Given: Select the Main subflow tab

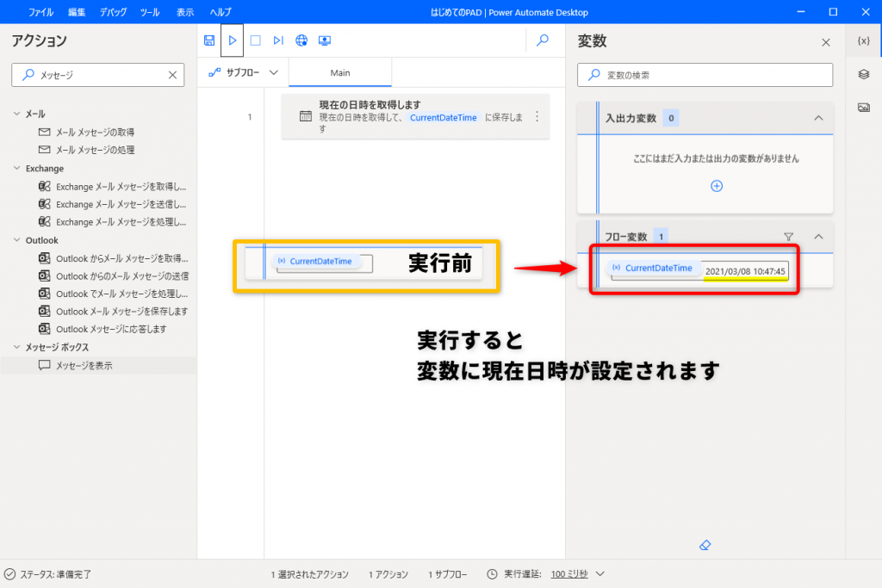Looking at the screenshot, I should 340,72.
